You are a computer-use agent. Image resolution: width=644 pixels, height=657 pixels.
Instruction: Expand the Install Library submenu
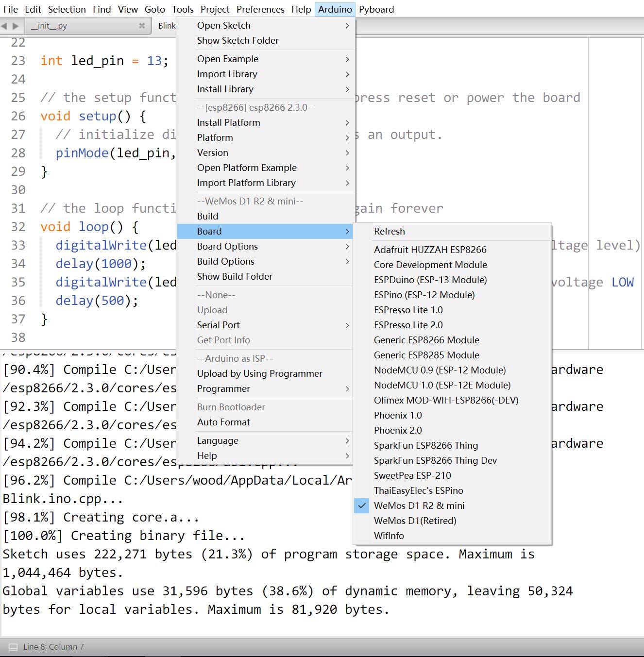click(x=266, y=89)
